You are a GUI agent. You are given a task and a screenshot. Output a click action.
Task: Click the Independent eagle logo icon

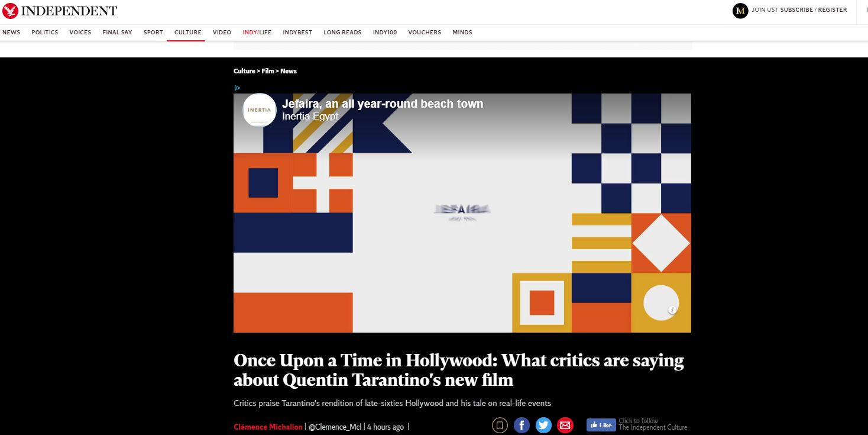(10, 11)
